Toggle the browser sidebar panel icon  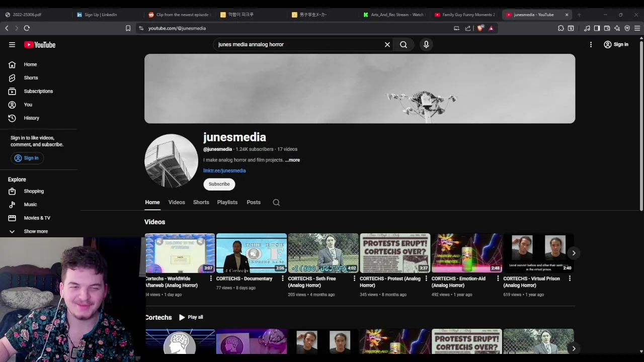[597, 28]
